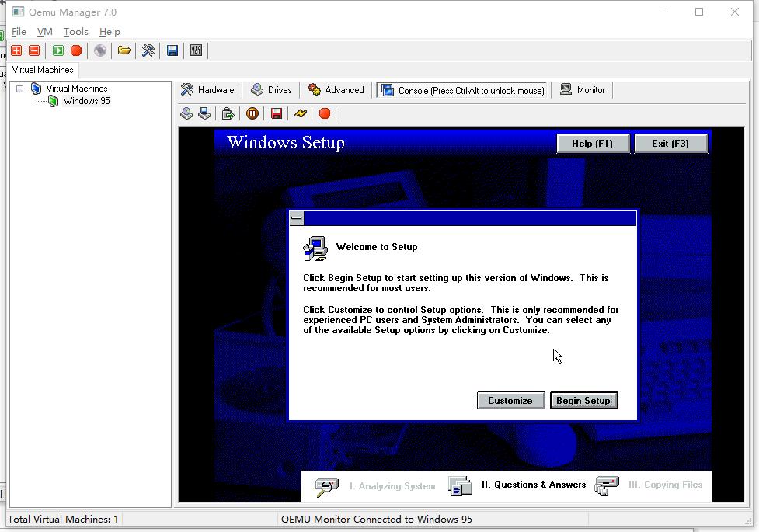The width and height of the screenshot is (759, 532).
Task: Open the File menu
Action: point(19,32)
